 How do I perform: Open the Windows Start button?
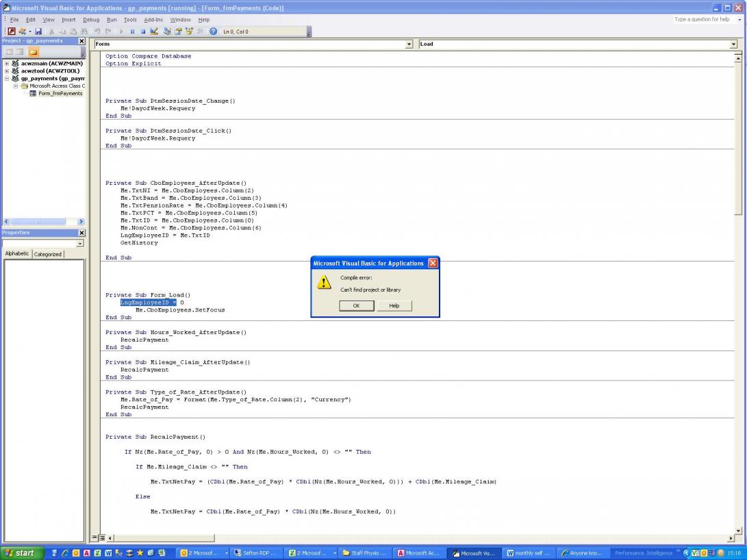tap(22, 553)
